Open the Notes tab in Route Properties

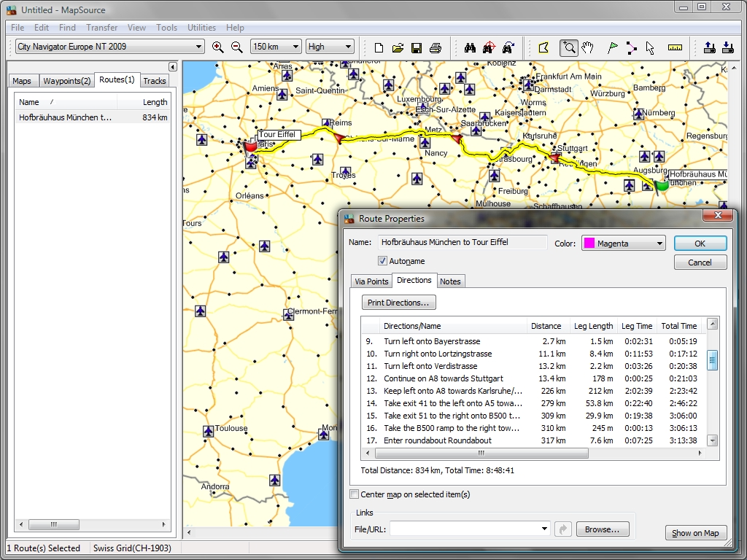pyautogui.click(x=450, y=281)
